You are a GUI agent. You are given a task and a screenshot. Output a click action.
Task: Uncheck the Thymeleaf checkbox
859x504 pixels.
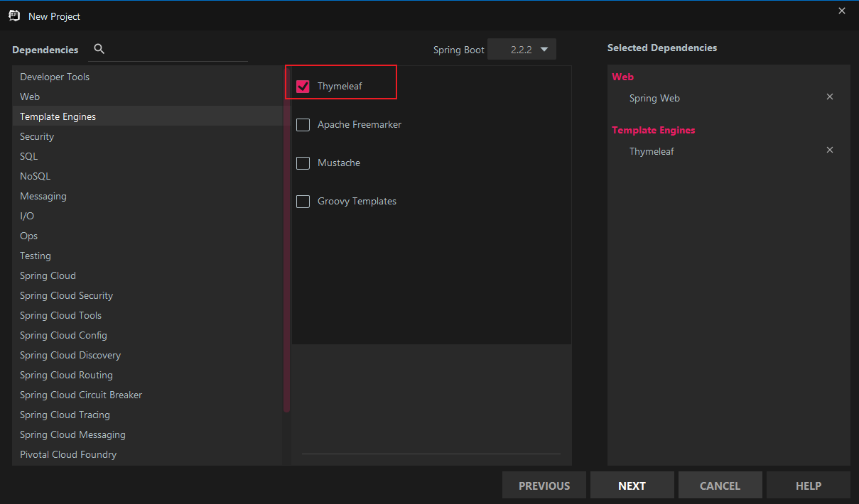coord(303,87)
